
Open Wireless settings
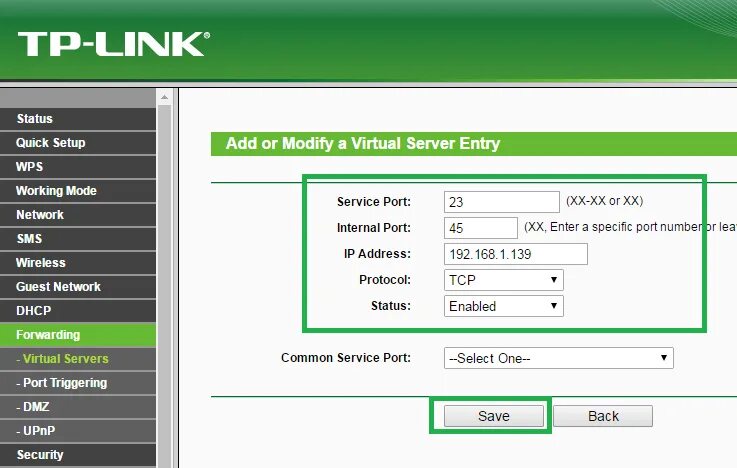78,263
